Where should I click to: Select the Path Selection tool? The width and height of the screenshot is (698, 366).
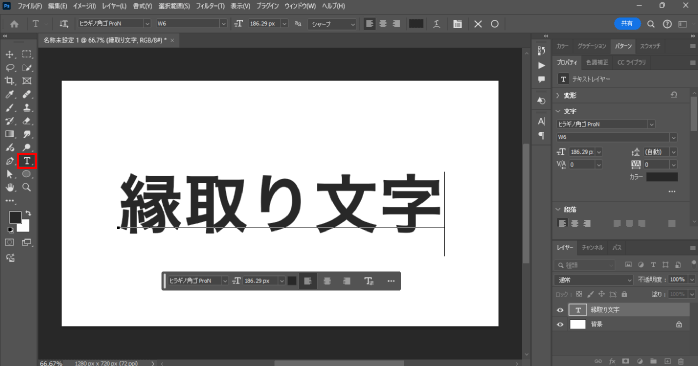pos(9,174)
